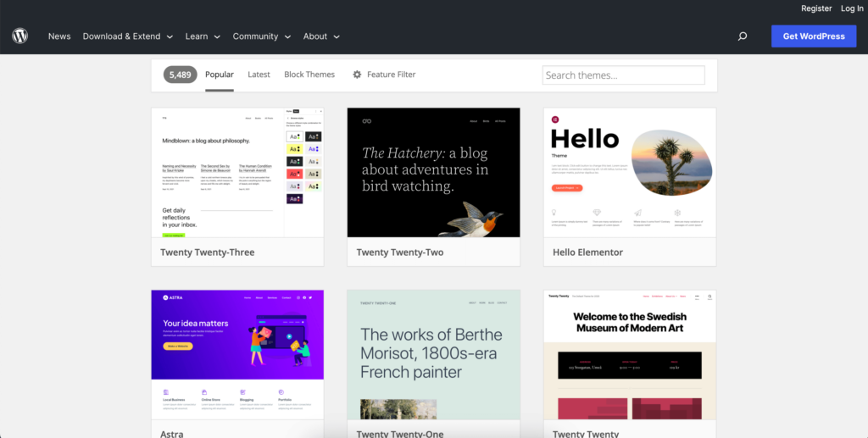Screen dimensions: 868x438
Task: Click the yellow button in Astra preview
Action: [x=178, y=347]
